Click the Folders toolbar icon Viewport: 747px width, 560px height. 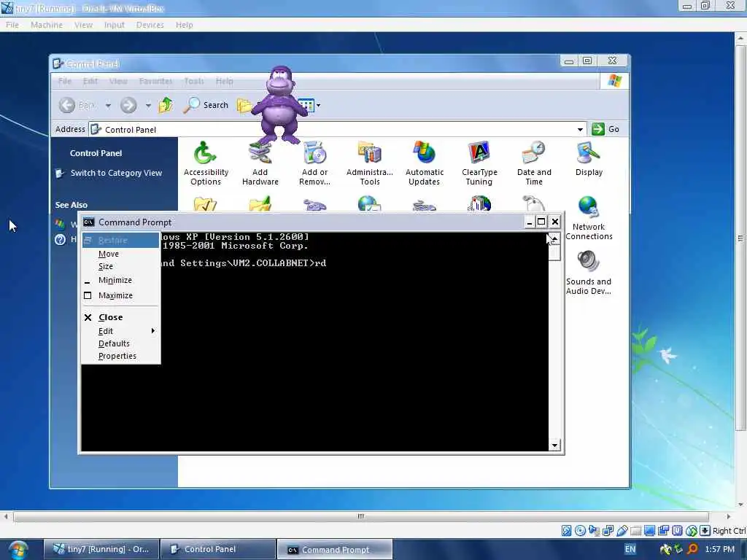(x=244, y=105)
